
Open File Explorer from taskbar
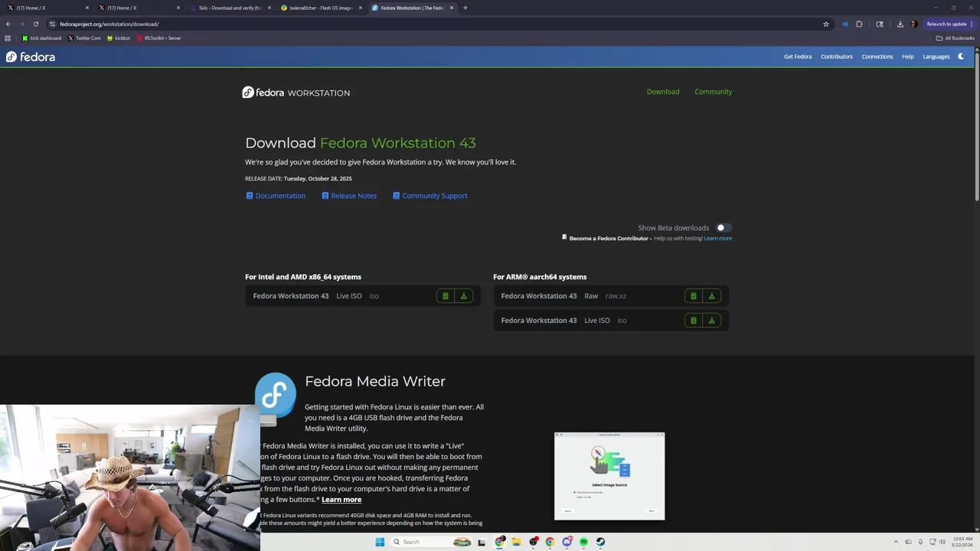[x=517, y=542]
